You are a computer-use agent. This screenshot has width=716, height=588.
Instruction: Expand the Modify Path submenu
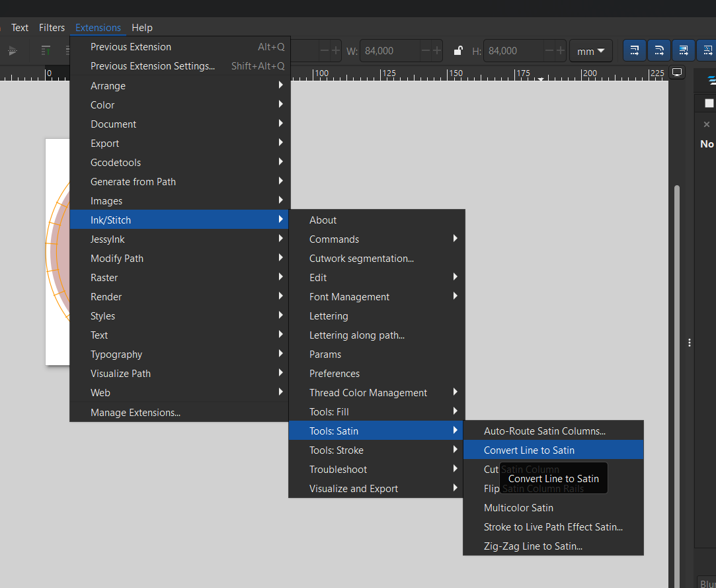click(x=180, y=259)
